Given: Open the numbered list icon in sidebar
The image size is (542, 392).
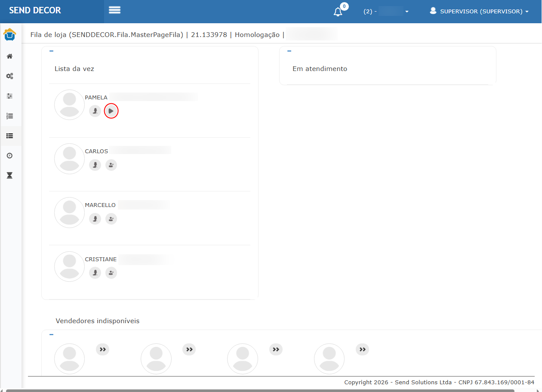Looking at the screenshot, I should tap(9, 116).
